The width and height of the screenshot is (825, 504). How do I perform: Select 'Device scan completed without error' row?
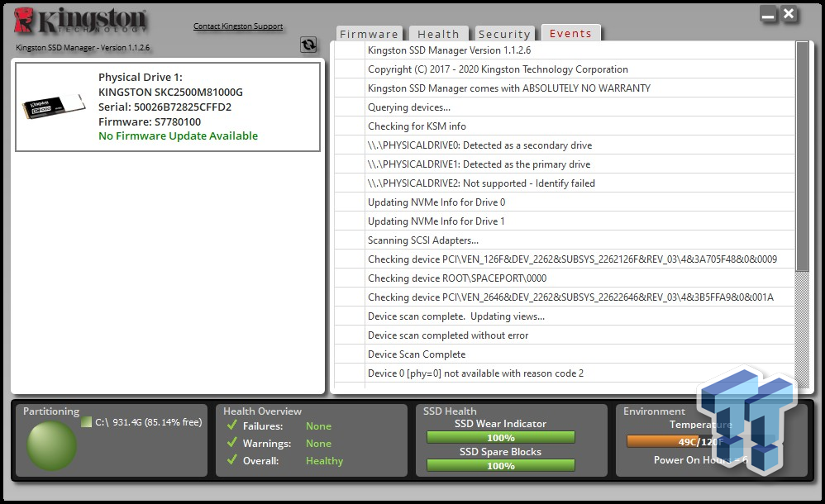click(x=565, y=335)
